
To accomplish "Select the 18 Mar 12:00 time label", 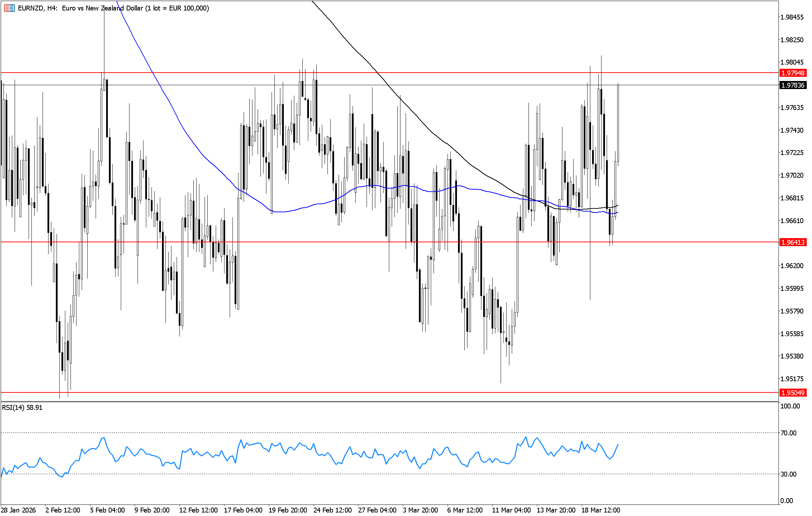I will pyautogui.click(x=600, y=510).
